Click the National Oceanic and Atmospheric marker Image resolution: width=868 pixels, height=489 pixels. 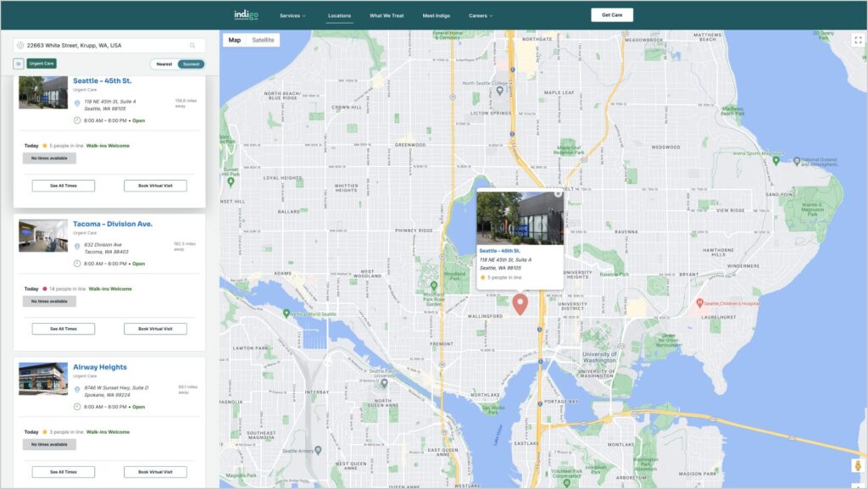(797, 162)
